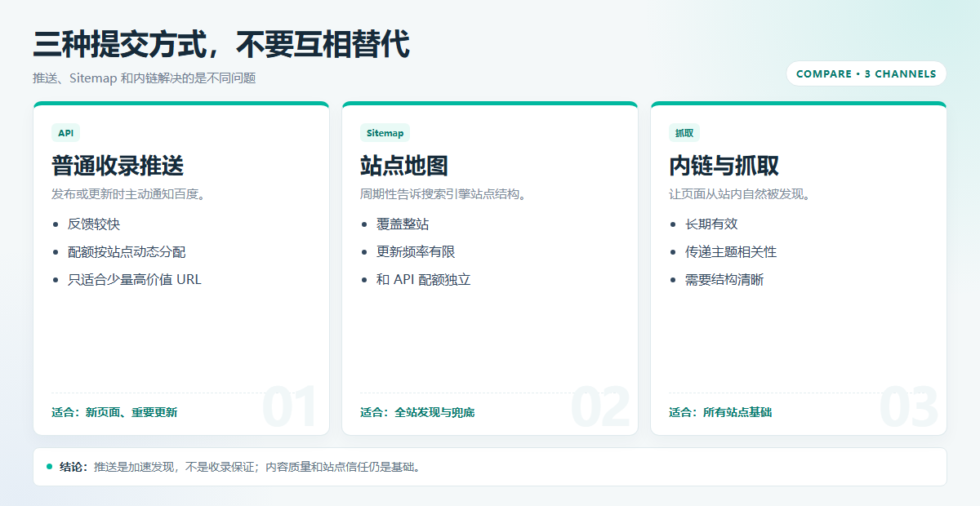Click the COMPARE · 3 CHANNELS badge
The height and width of the screenshot is (506, 980).
click(x=866, y=73)
